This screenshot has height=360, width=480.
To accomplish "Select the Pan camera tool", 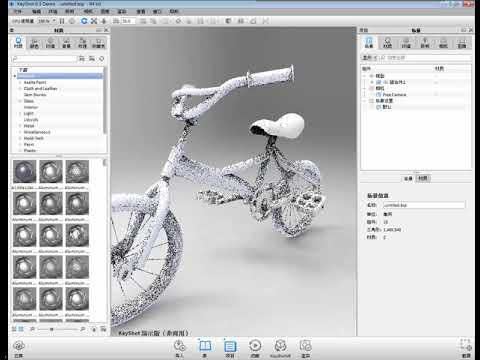I will pos(94,21).
